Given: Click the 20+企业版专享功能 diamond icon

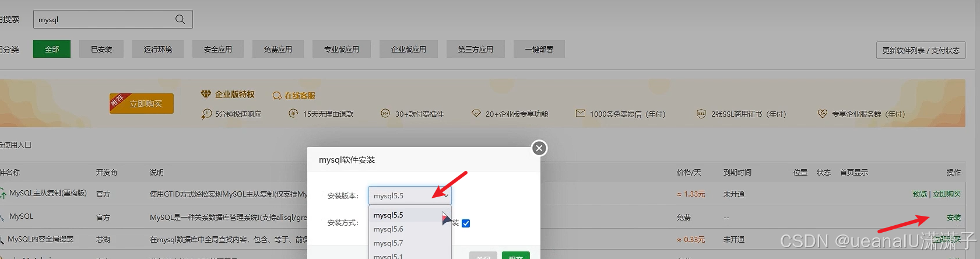Looking at the screenshot, I should [x=476, y=113].
